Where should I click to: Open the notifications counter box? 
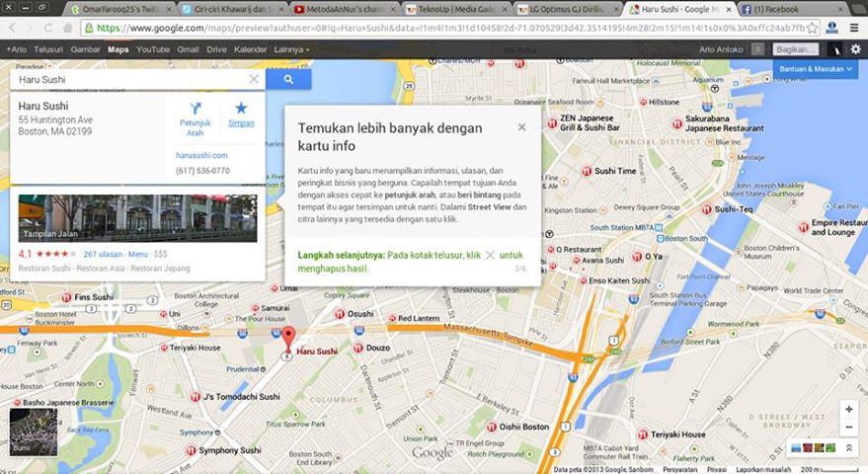coord(757,49)
